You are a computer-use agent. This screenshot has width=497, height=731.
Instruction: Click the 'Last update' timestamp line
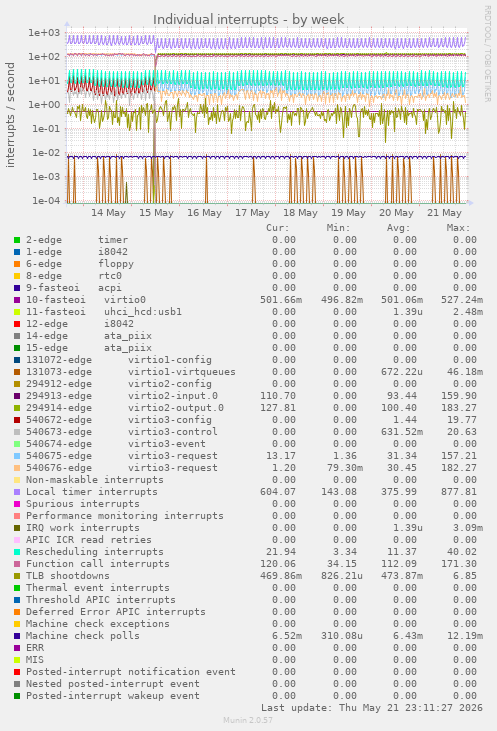coord(372,708)
